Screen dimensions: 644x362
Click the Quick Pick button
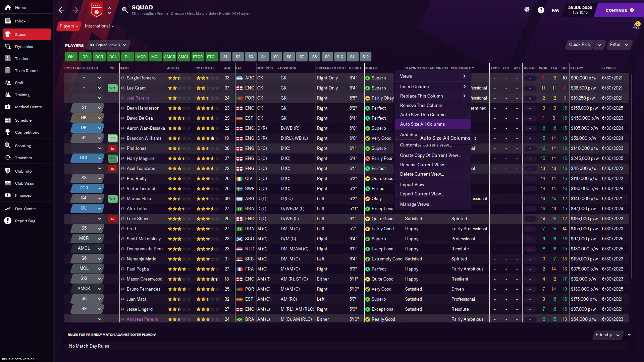[x=579, y=45]
